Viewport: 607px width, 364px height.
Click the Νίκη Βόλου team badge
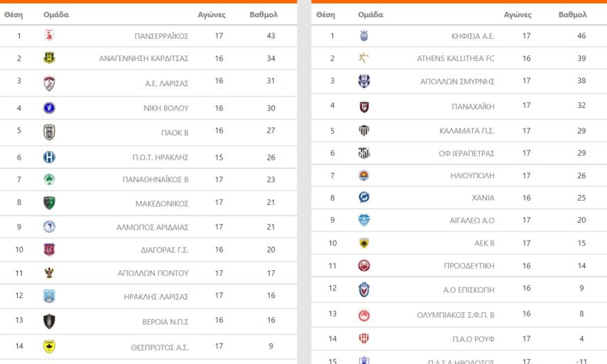point(49,108)
